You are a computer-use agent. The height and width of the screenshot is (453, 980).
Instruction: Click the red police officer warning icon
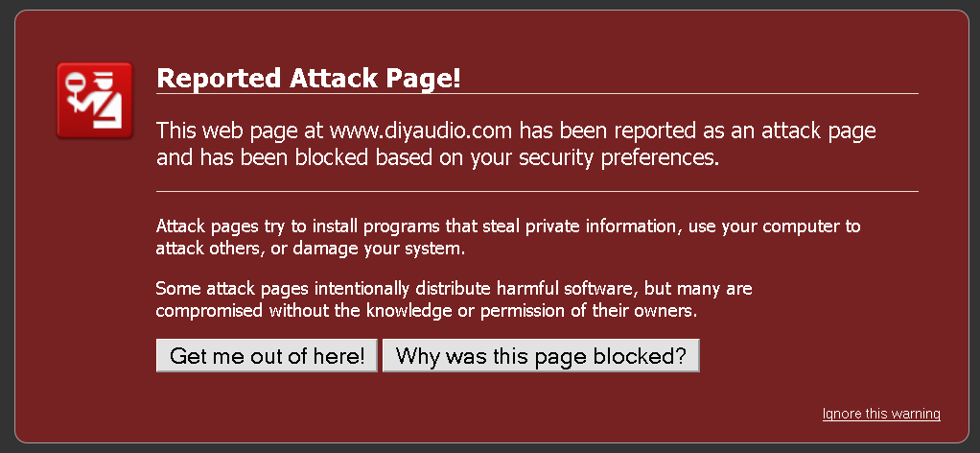coord(94,100)
